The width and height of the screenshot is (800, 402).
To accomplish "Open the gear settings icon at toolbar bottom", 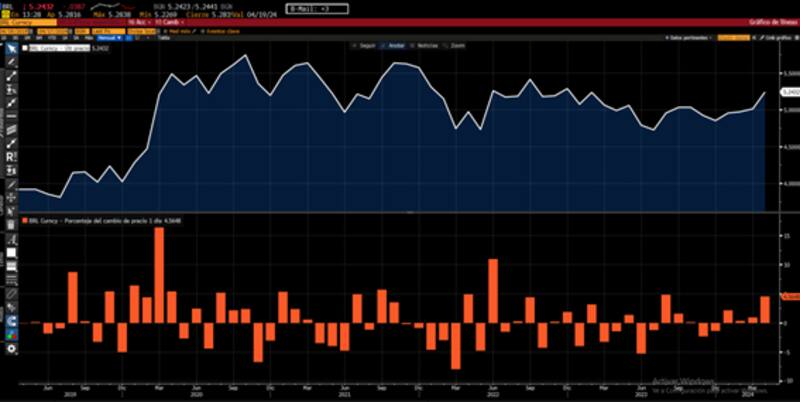I will click(11, 348).
